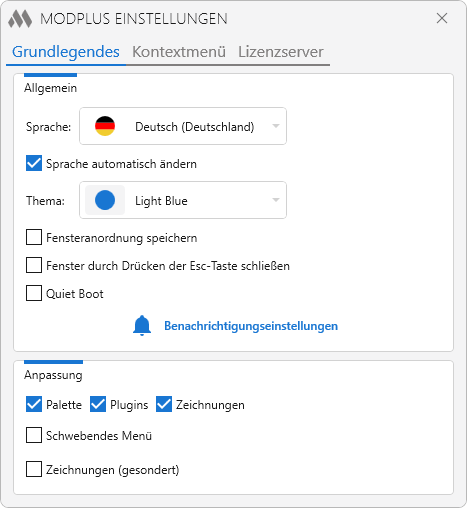The image size is (467, 508).
Task: Enable closing windows with Esc-Taste
Action: tap(34, 265)
